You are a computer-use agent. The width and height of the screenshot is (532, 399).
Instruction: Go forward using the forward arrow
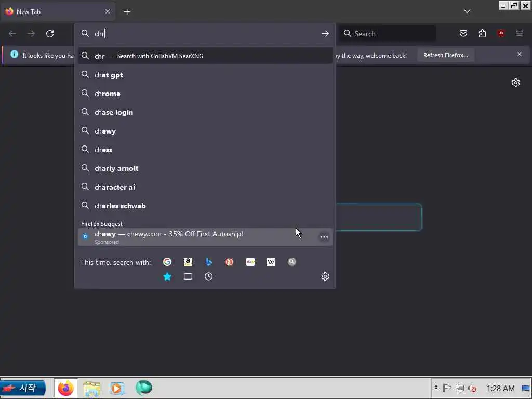[31, 34]
